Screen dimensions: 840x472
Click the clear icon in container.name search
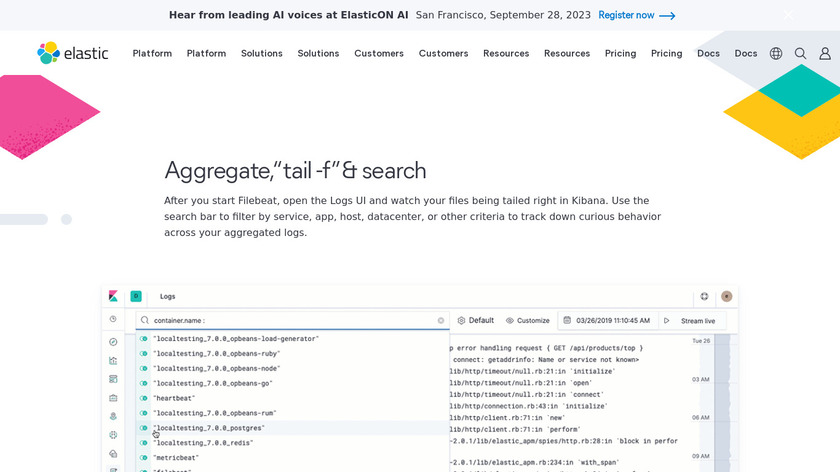pos(441,321)
